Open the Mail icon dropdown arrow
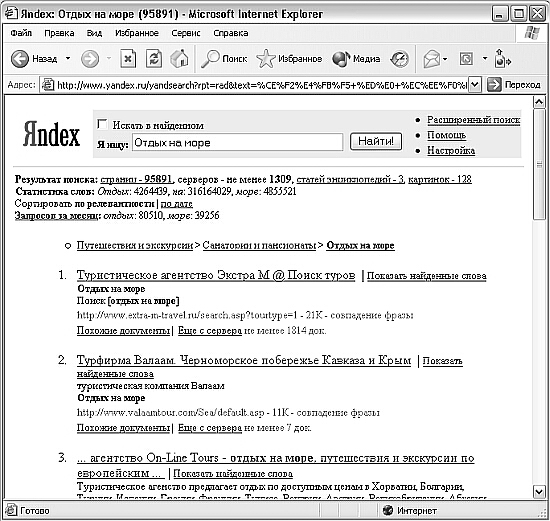The image size is (550, 521). [x=445, y=59]
